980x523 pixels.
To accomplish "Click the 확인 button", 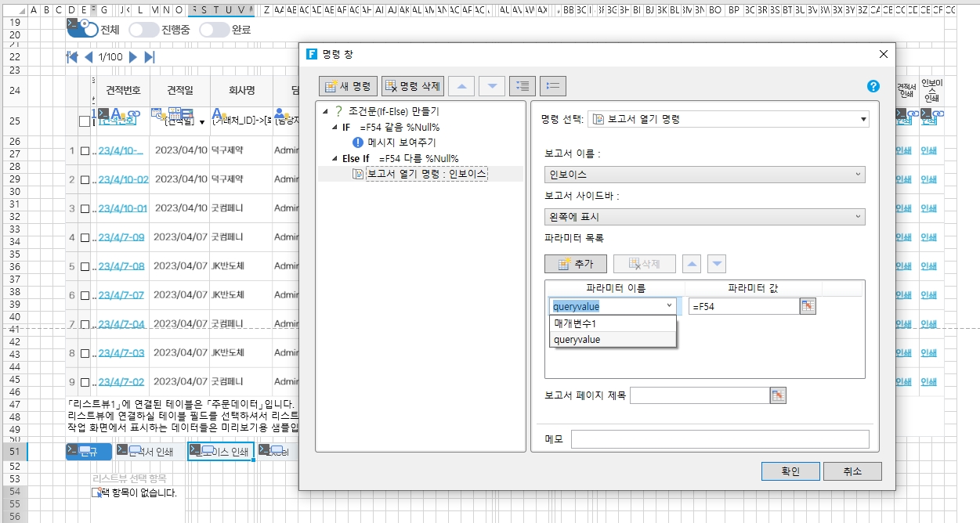I will tap(790, 471).
